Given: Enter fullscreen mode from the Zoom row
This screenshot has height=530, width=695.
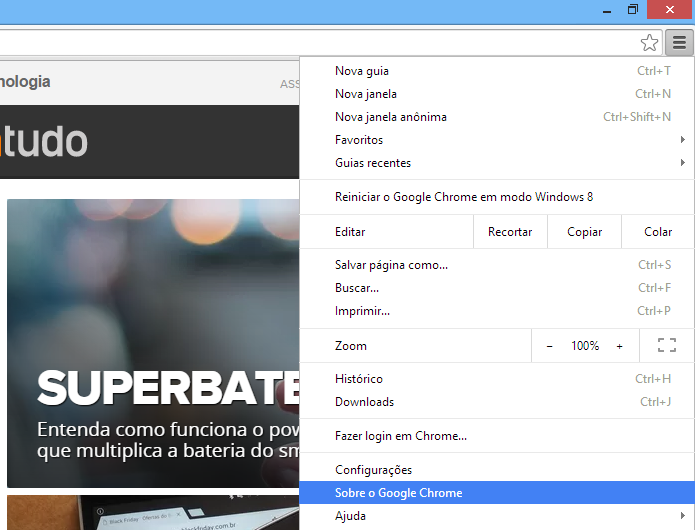Looking at the screenshot, I should 667,345.
